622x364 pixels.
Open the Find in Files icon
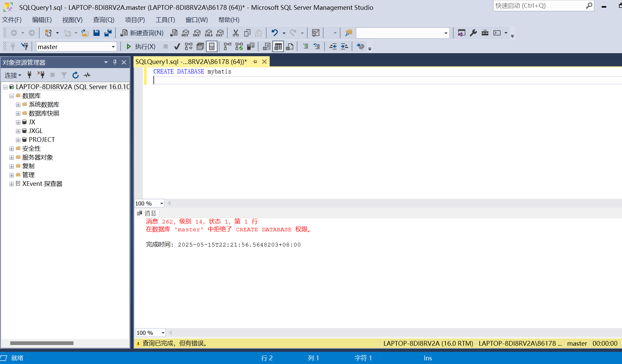pyautogui.click(x=349, y=33)
